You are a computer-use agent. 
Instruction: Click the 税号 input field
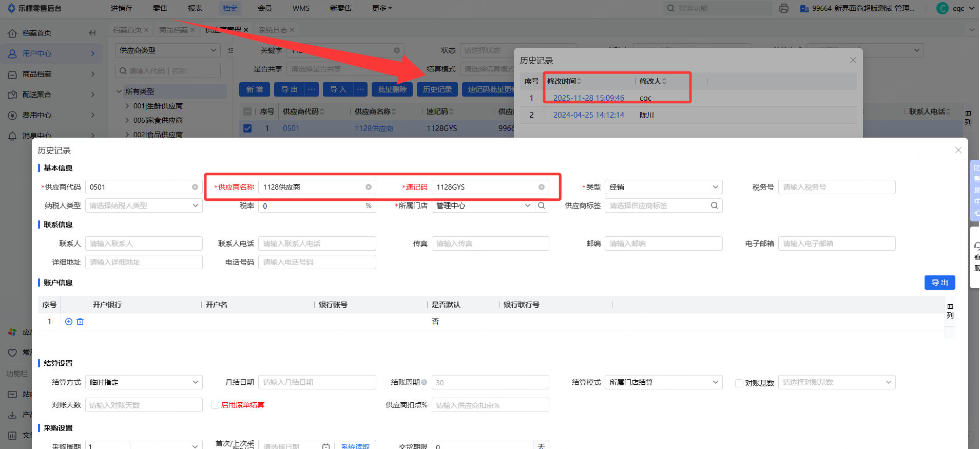pyautogui.click(x=837, y=187)
